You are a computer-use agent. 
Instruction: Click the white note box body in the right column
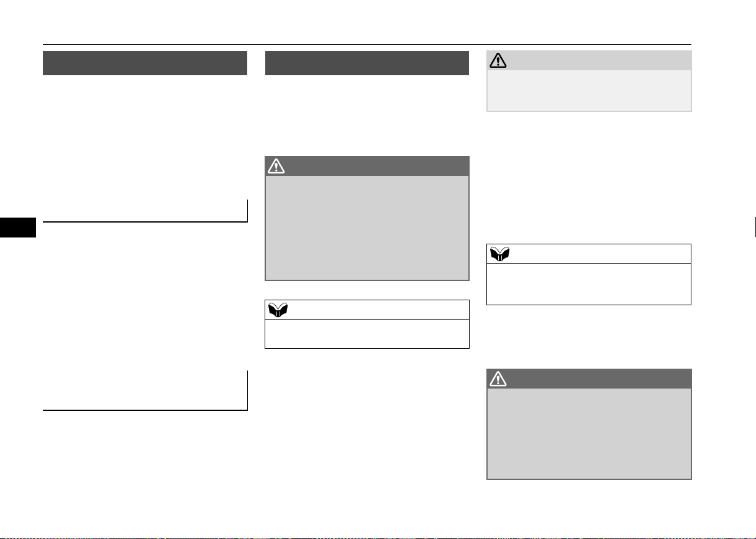pyautogui.click(x=589, y=283)
